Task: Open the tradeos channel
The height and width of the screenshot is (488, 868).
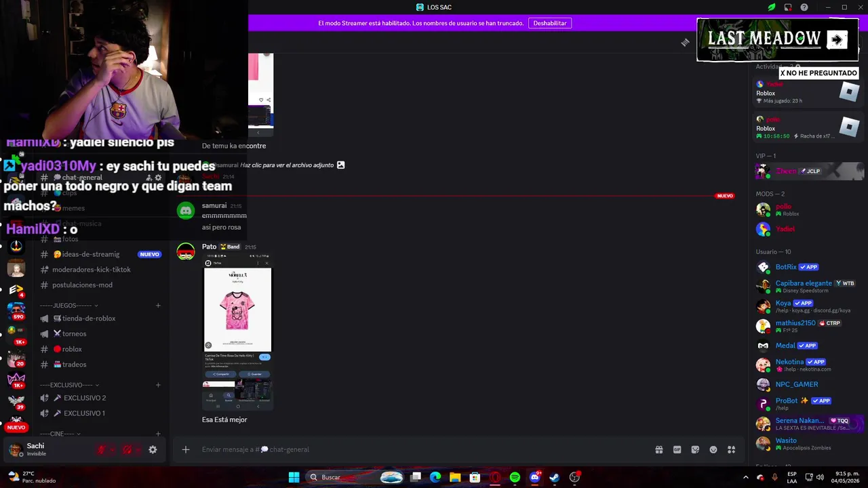Action: tap(102, 365)
